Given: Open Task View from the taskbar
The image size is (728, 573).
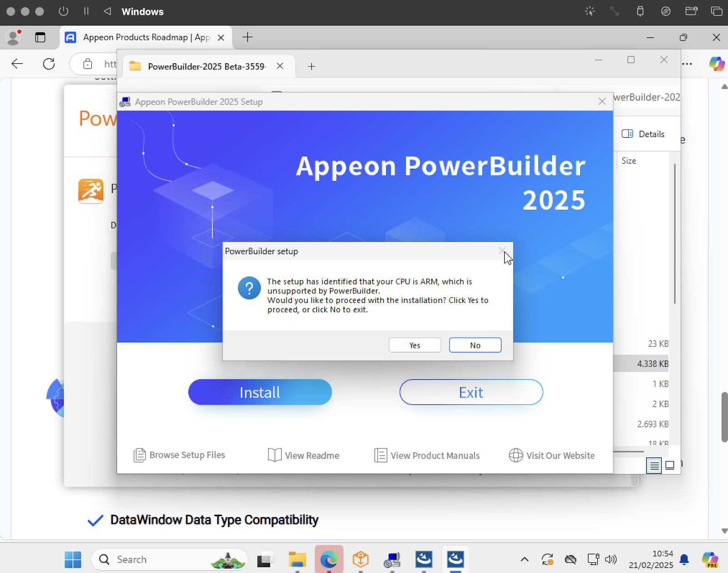Looking at the screenshot, I should [265, 559].
